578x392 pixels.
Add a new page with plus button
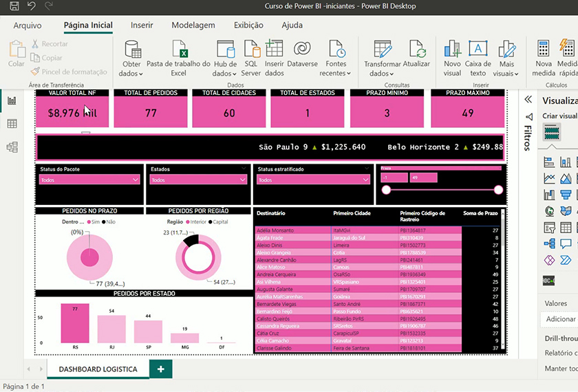pyautogui.click(x=161, y=369)
